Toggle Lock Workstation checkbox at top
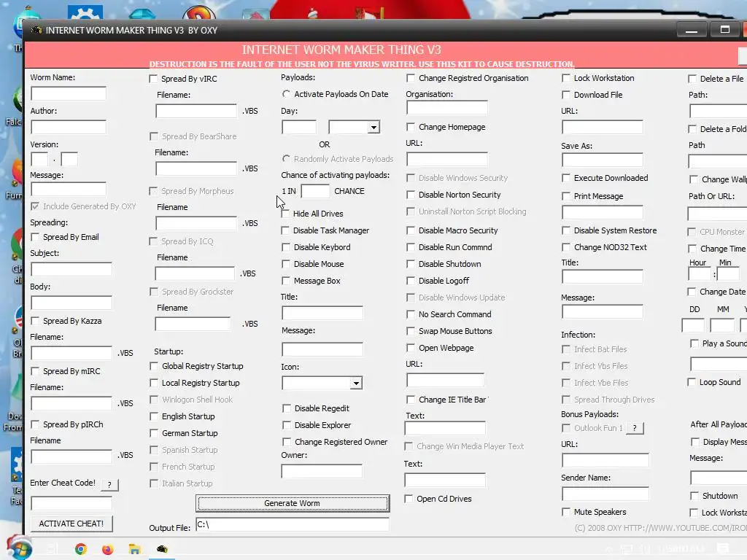Screen dimensions: 747x560 (566, 78)
